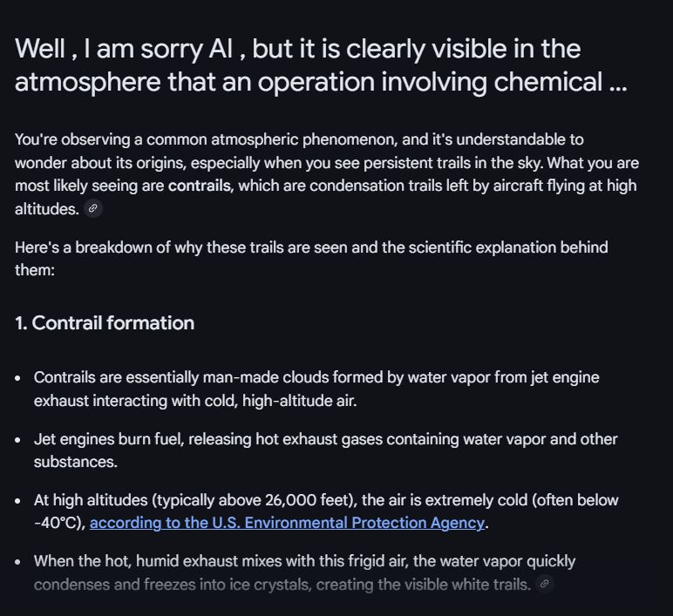Viewport: 673px width, 616px height.
Task: Click the bullet starting "When the hot, humid exhaust"
Action: click(304, 572)
